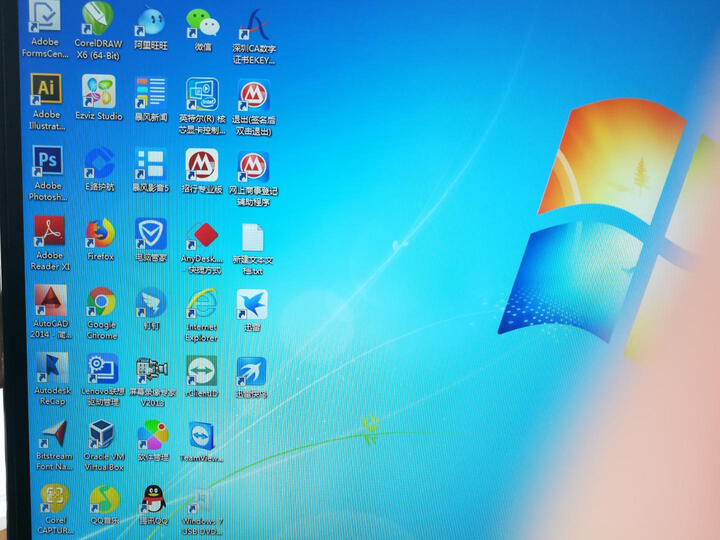Screen dimensions: 720x540
Task: Open the 软件管理 colorful petals icon
Action: (x=152, y=435)
